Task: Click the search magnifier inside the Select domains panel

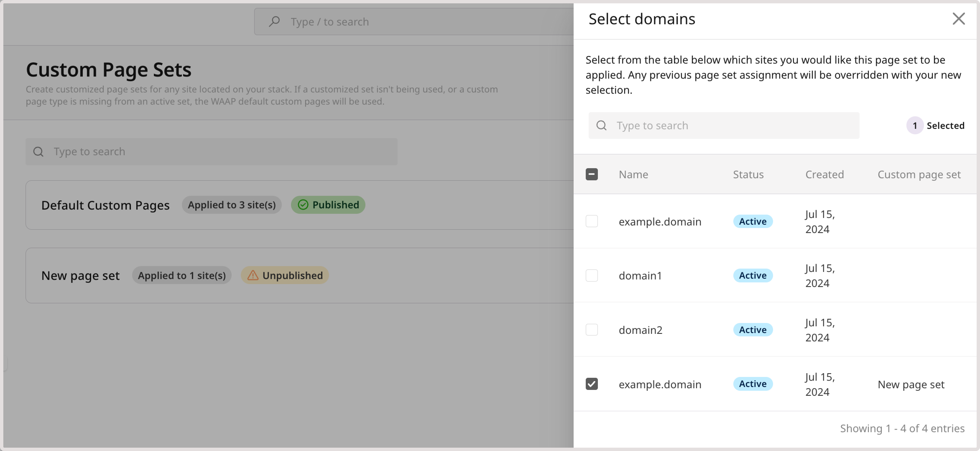Action: click(x=601, y=125)
